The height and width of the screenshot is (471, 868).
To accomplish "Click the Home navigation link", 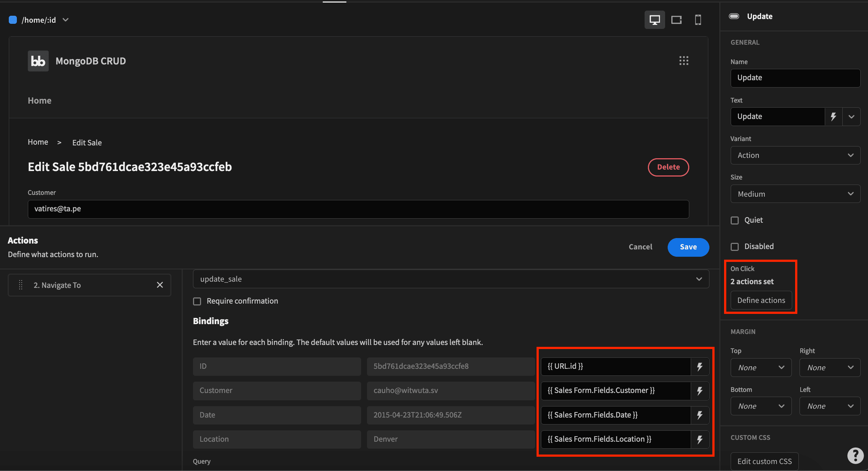I will click(x=40, y=101).
